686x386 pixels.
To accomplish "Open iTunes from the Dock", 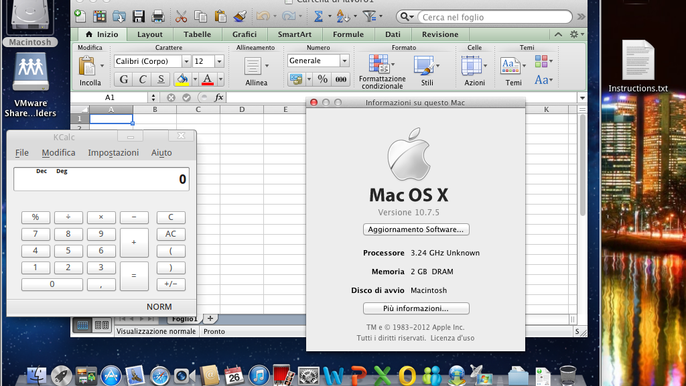I will click(x=259, y=375).
